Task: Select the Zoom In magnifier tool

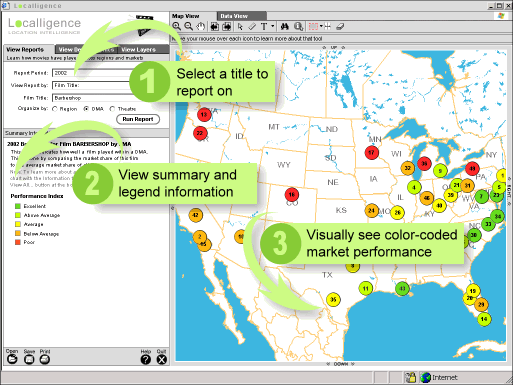Action: [176, 27]
